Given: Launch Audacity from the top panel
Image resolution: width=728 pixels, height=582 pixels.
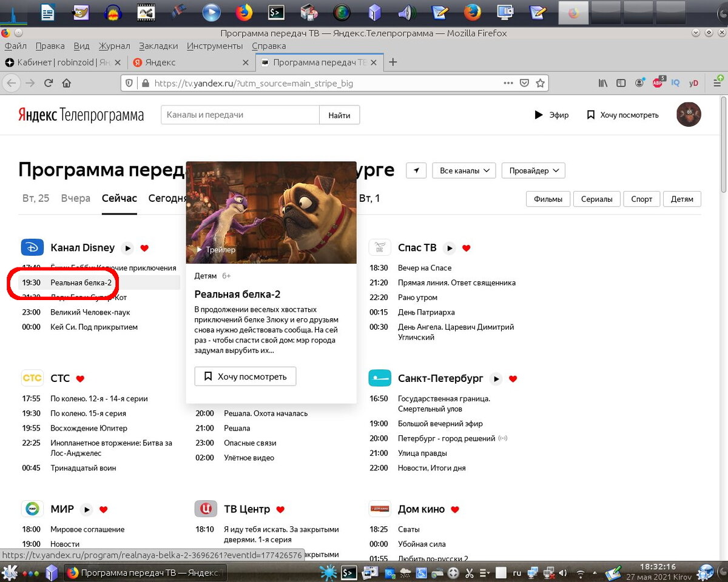Looking at the screenshot, I should 113,12.
